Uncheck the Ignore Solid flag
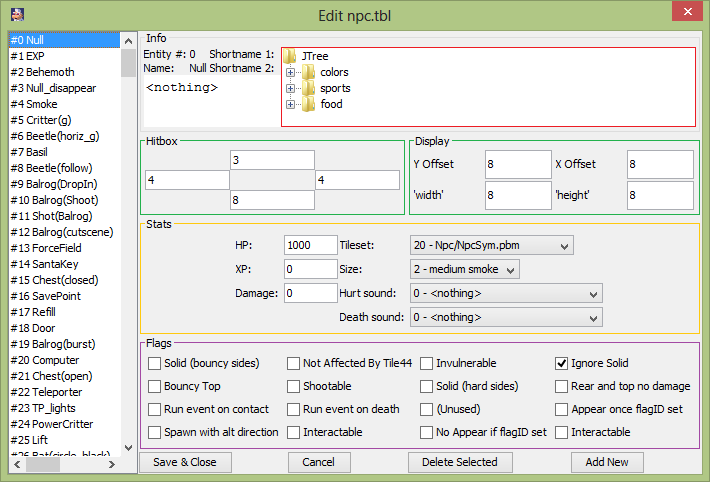Image resolution: width=710 pixels, height=482 pixels. (561, 363)
